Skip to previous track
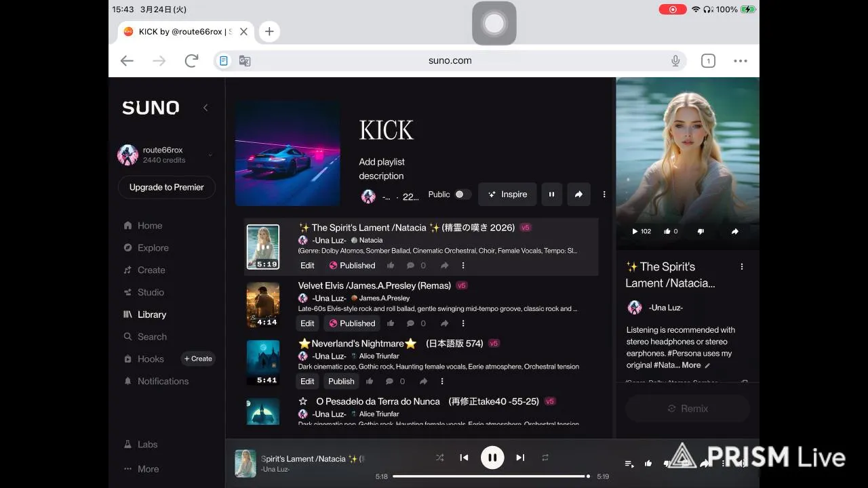 pos(464,457)
